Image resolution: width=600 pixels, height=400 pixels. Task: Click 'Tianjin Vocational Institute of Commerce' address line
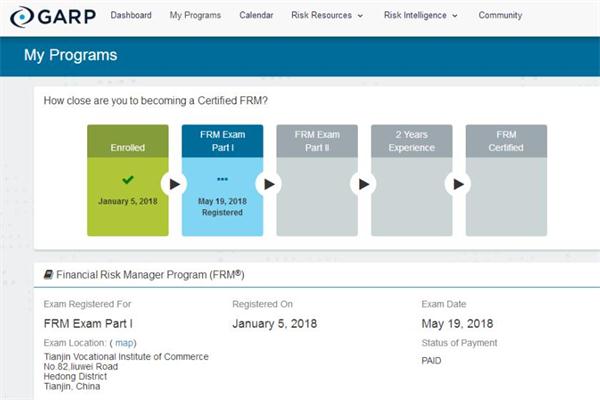click(126, 357)
